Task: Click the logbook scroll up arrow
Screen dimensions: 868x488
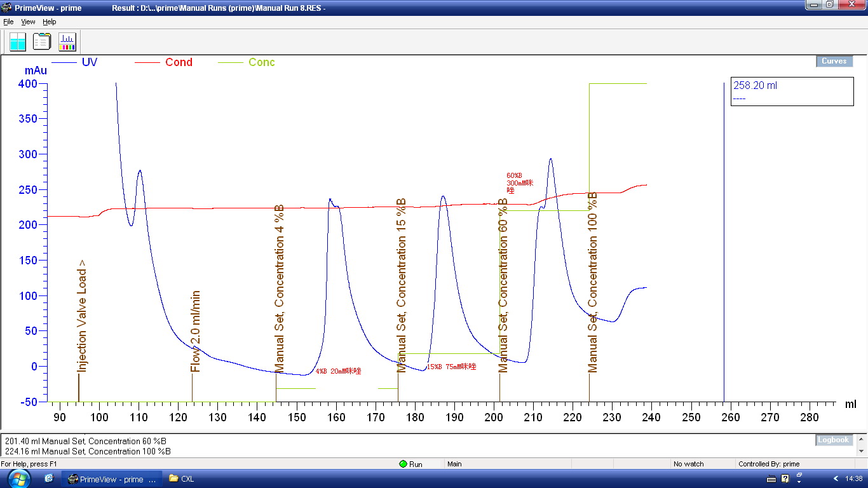Action: point(860,438)
